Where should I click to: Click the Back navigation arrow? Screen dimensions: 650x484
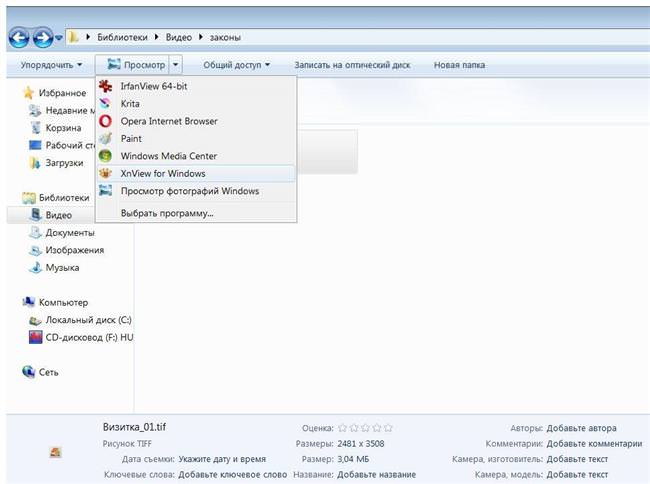point(19,38)
